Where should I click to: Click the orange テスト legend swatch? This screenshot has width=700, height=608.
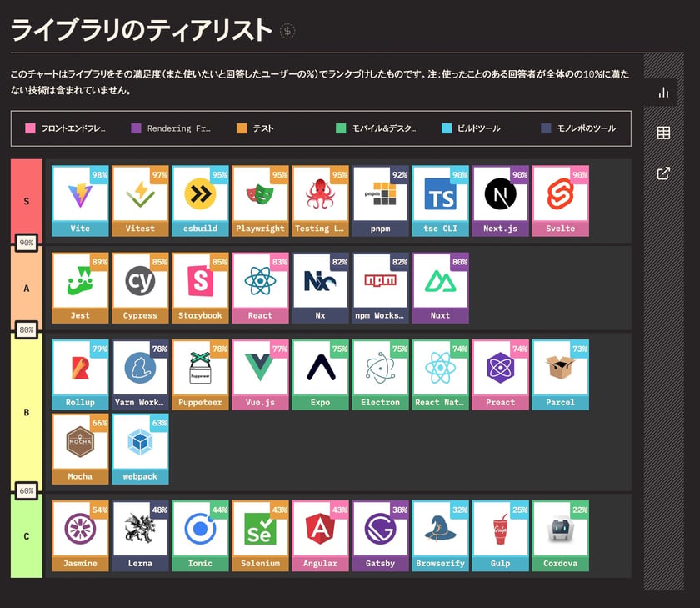(242, 128)
